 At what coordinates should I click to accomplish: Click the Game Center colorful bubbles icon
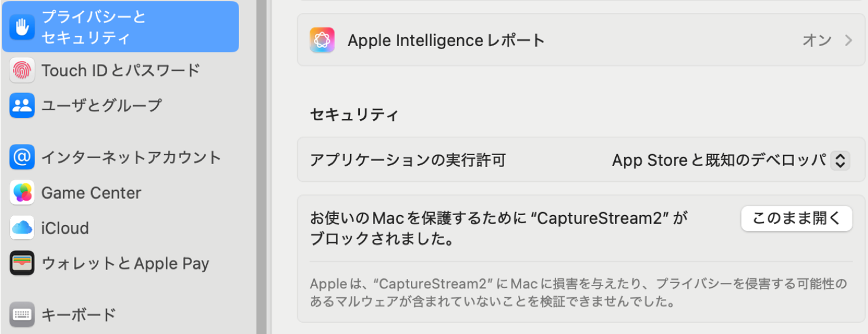[x=22, y=193]
